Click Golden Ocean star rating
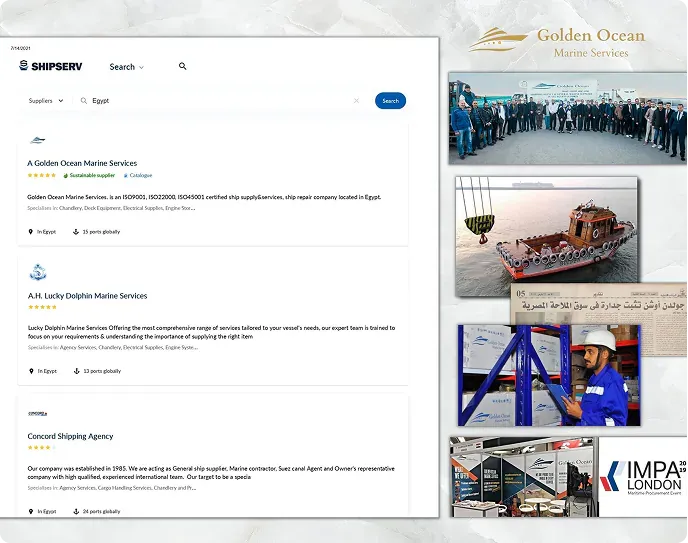688x543 pixels. coord(42,175)
